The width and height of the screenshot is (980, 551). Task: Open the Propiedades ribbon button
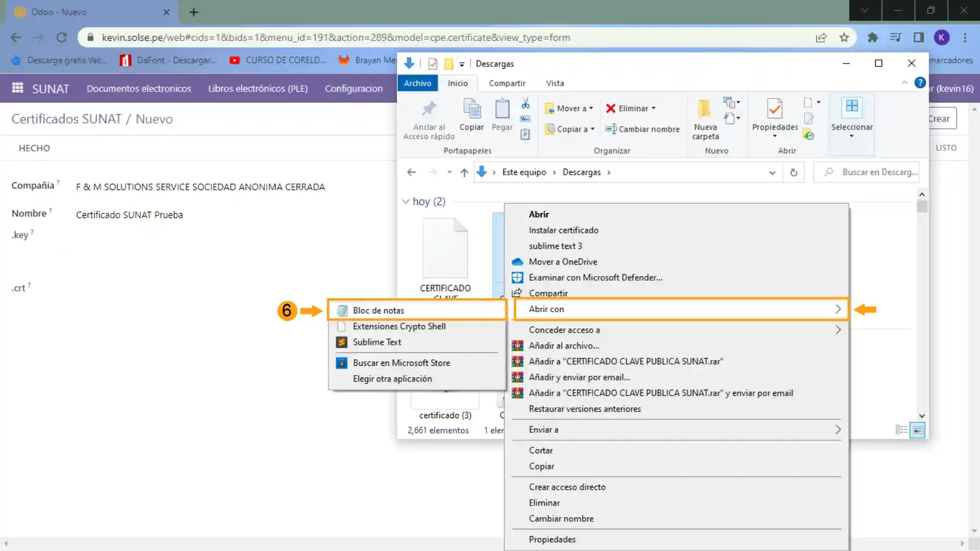(775, 118)
